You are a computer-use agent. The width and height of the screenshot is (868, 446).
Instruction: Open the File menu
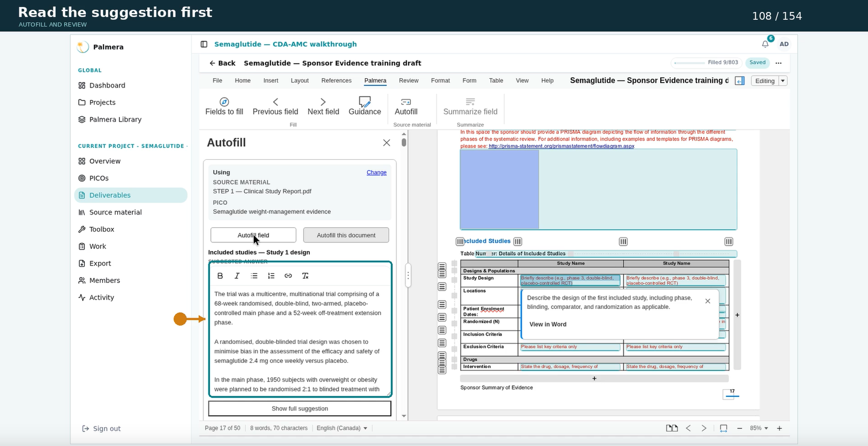click(218, 80)
